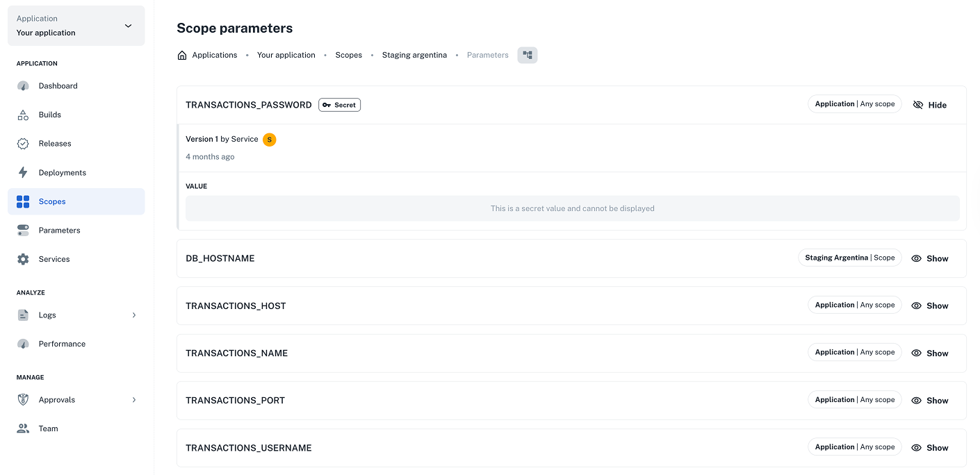Click the Deployments lightning icon
Viewport: 980px width, 475px height.
pyautogui.click(x=23, y=172)
